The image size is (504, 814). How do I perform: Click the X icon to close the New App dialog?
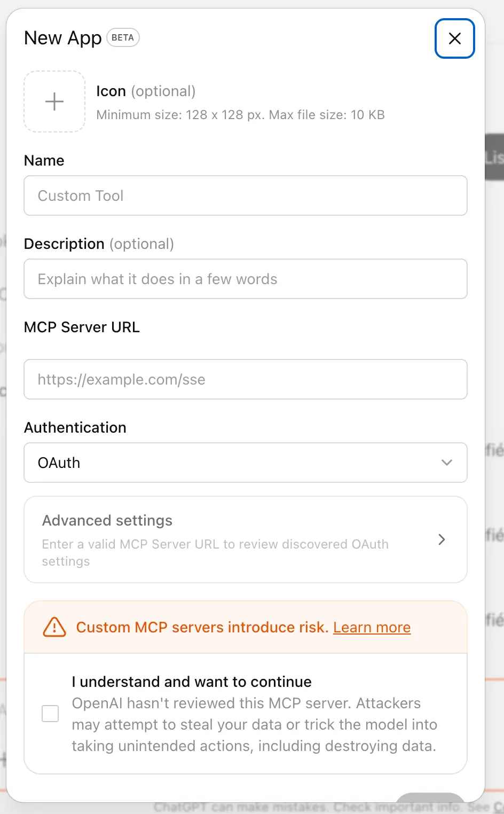[454, 38]
